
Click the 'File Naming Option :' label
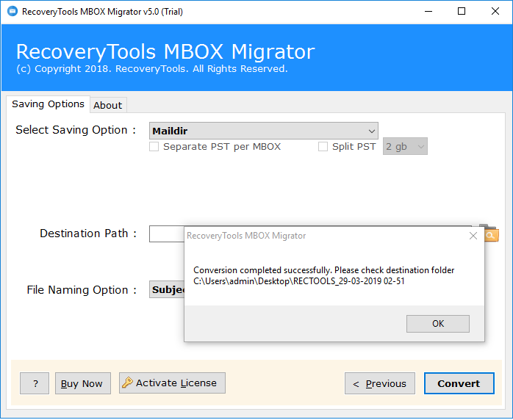click(x=82, y=290)
